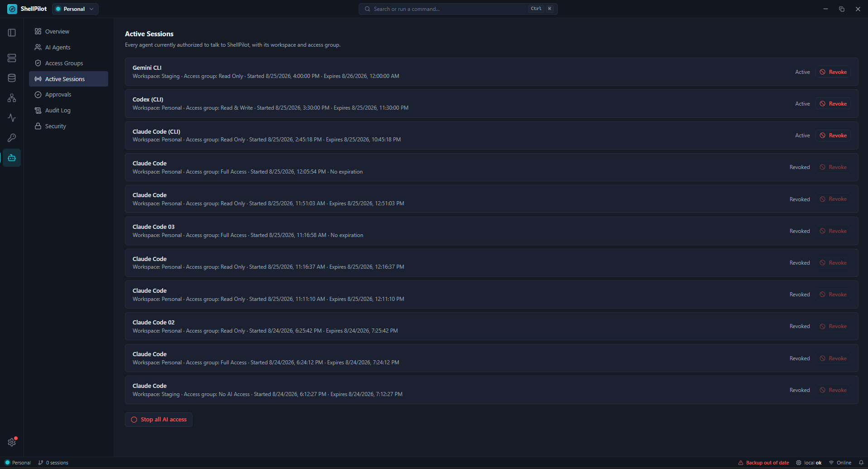The width and height of the screenshot is (868, 469).
Task: Revoke the Claude Code (CLI) session
Action: pos(833,135)
